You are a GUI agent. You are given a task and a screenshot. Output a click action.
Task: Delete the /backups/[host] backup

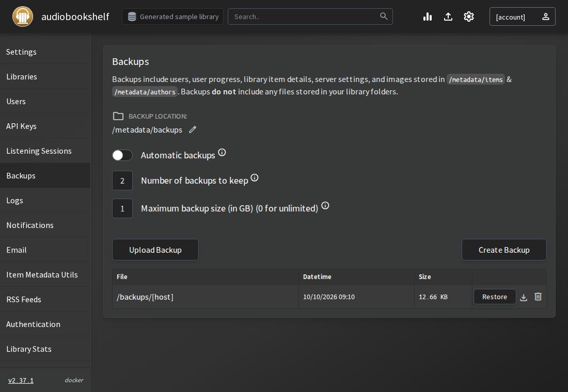point(538,297)
